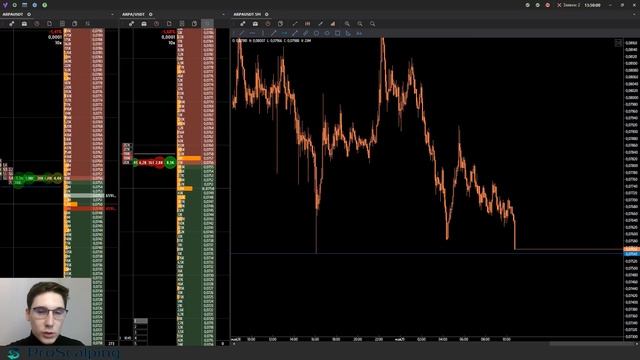Click the camera icon in the left order book toolbar
This screenshot has width=640, height=360.
click(x=24, y=24)
